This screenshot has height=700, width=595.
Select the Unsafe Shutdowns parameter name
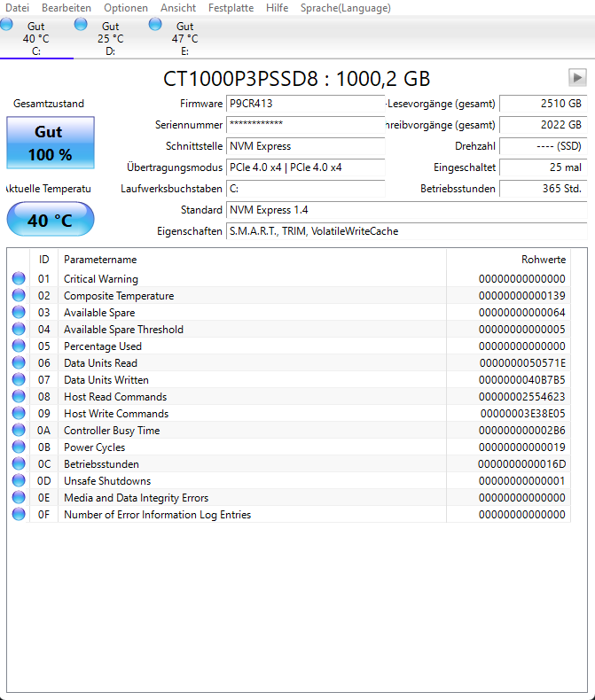(x=107, y=481)
